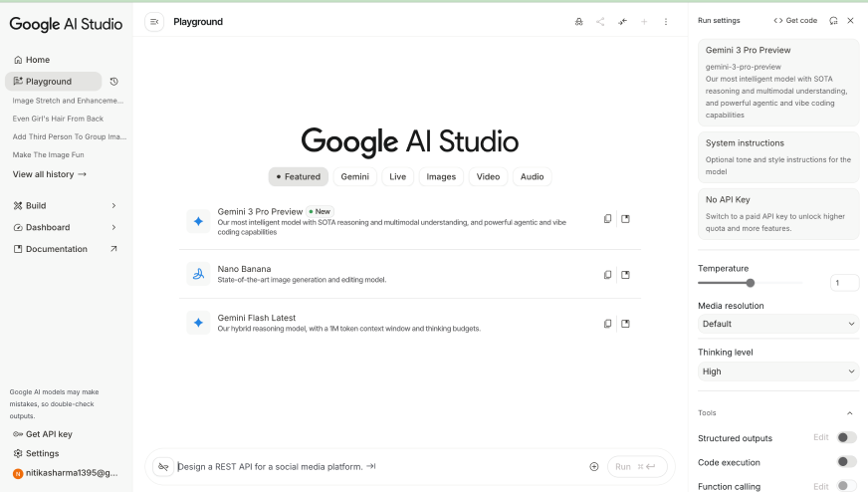The height and width of the screenshot is (492, 868).
Task: Select Playground in the sidebar
Action: [x=53, y=82]
